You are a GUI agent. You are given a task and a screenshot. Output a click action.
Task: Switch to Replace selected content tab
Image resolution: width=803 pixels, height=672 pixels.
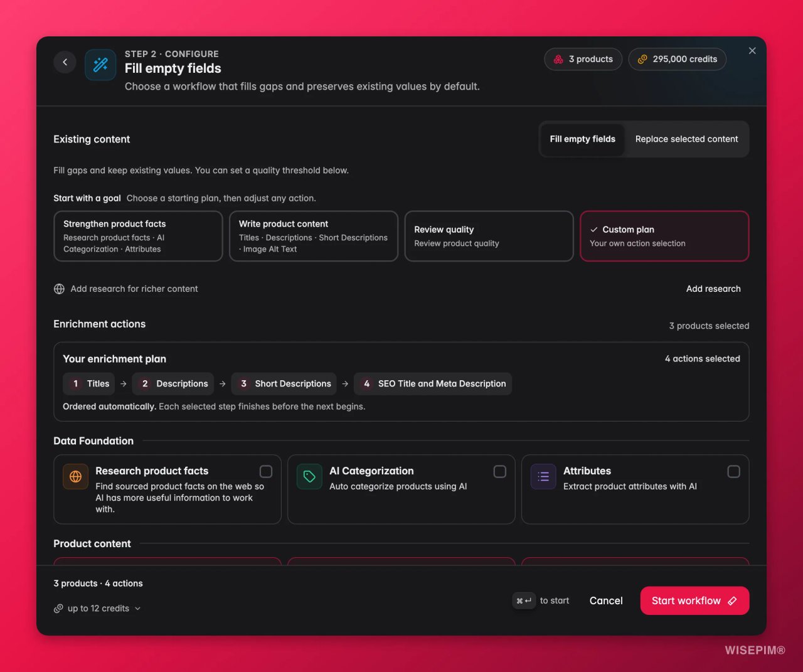pos(686,139)
